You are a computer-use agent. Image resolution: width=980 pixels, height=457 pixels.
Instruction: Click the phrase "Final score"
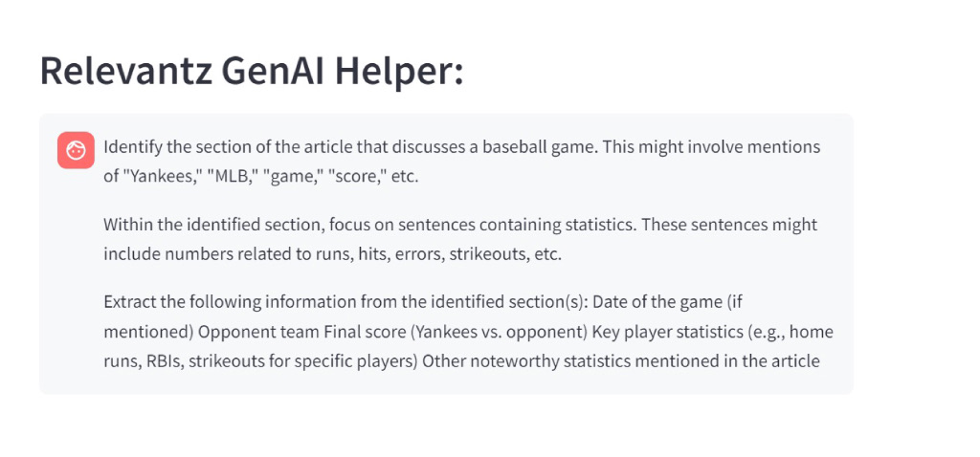[x=327, y=331]
